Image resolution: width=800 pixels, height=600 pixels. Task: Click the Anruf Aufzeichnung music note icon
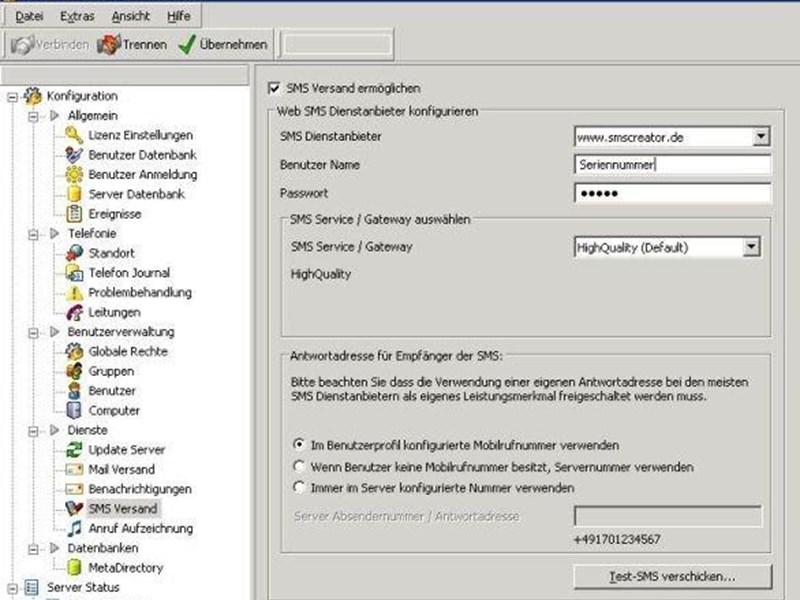tap(74, 529)
